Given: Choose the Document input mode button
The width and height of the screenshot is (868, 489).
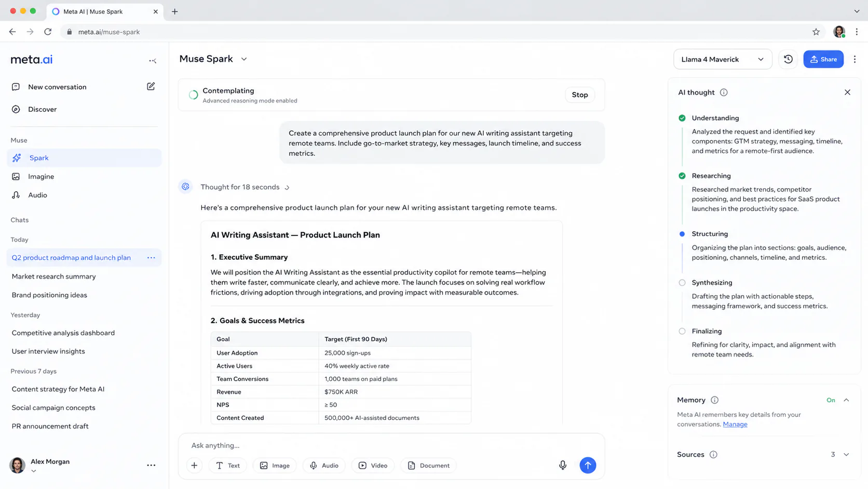Looking at the screenshot, I should point(428,466).
